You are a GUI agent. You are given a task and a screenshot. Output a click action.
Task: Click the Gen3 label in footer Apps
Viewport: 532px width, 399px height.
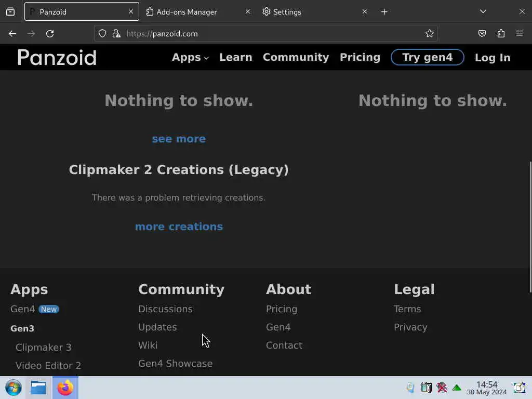(22, 328)
